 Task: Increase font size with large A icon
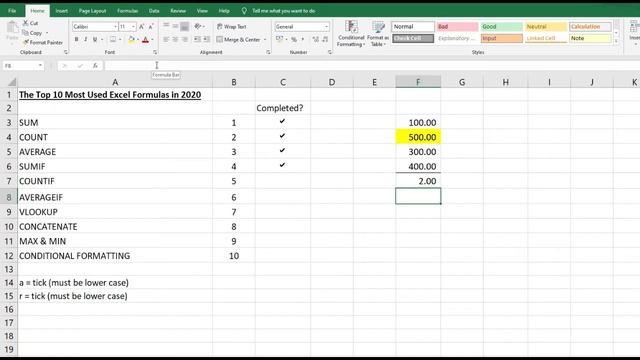click(x=141, y=27)
